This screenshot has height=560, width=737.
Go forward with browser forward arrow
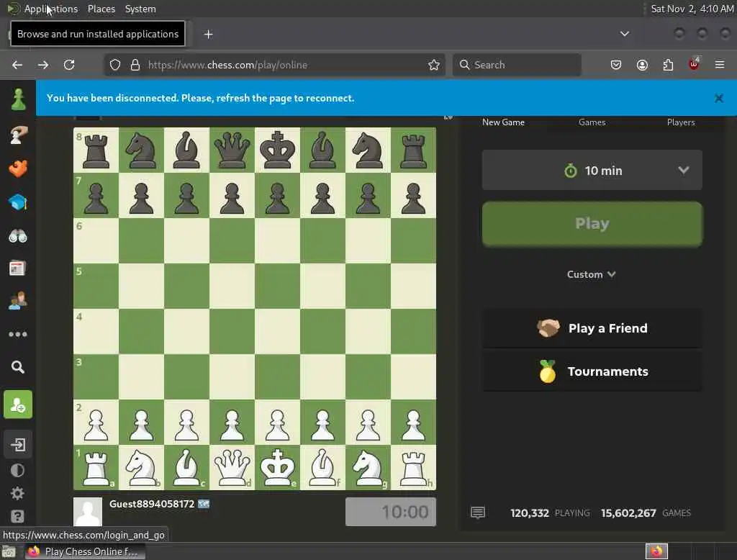43,65
